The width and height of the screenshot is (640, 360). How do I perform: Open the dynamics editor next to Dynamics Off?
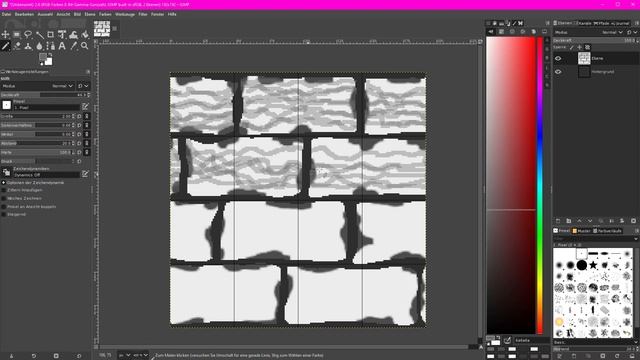tap(85, 174)
